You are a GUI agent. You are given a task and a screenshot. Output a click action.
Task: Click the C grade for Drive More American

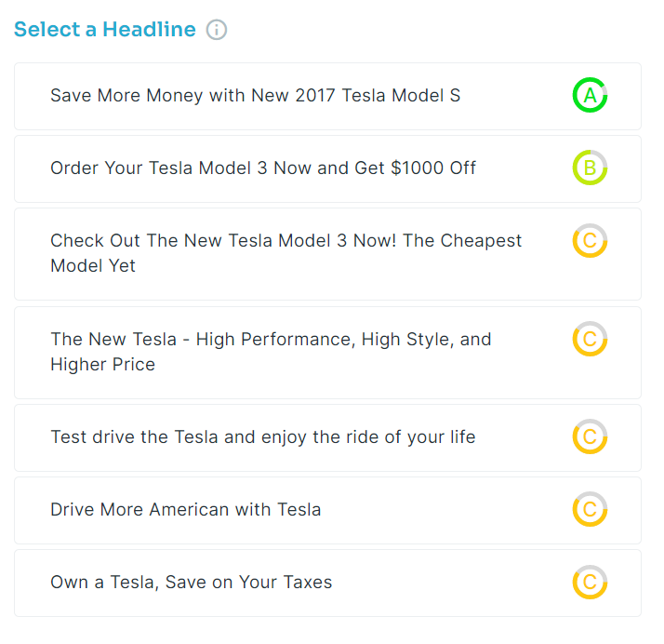(590, 509)
